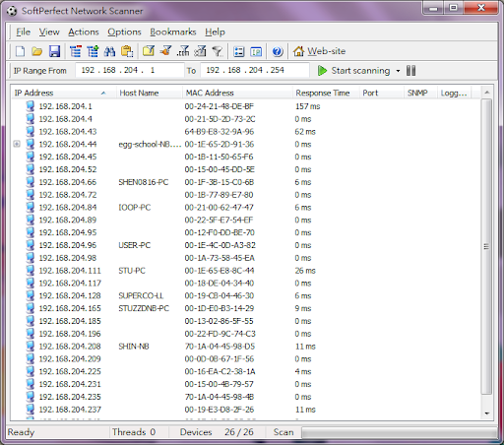The image size is (504, 445).
Task: Click the clipboard Paste IP icon
Action: [127, 51]
